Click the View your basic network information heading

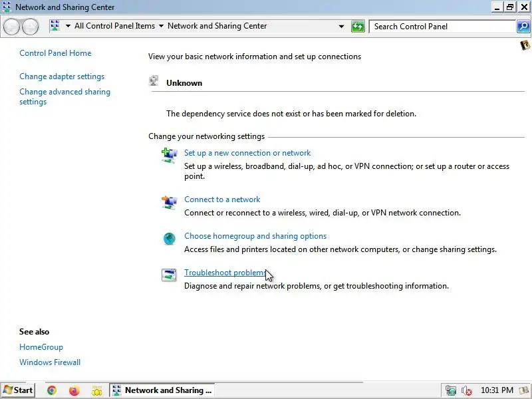coord(255,57)
